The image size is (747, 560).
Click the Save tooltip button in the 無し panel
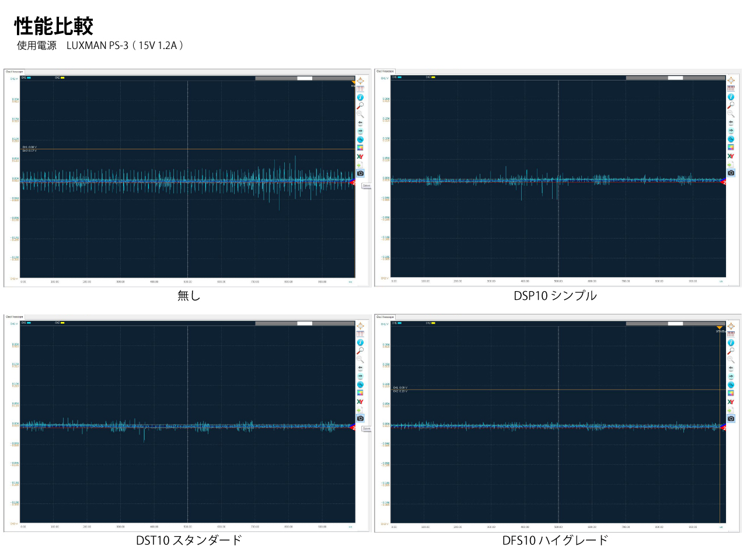366,185
